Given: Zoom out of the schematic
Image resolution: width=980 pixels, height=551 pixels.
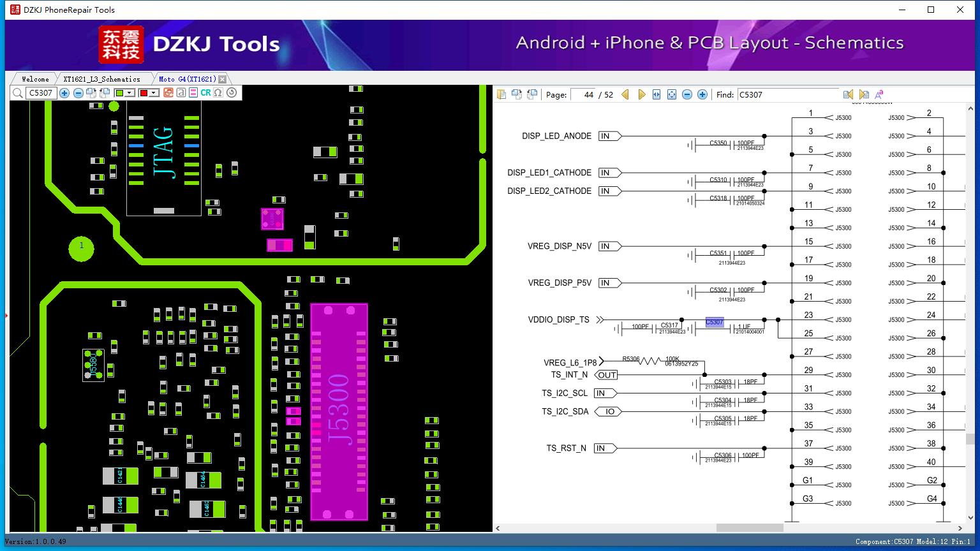Looking at the screenshot, I should click(687, 94).
